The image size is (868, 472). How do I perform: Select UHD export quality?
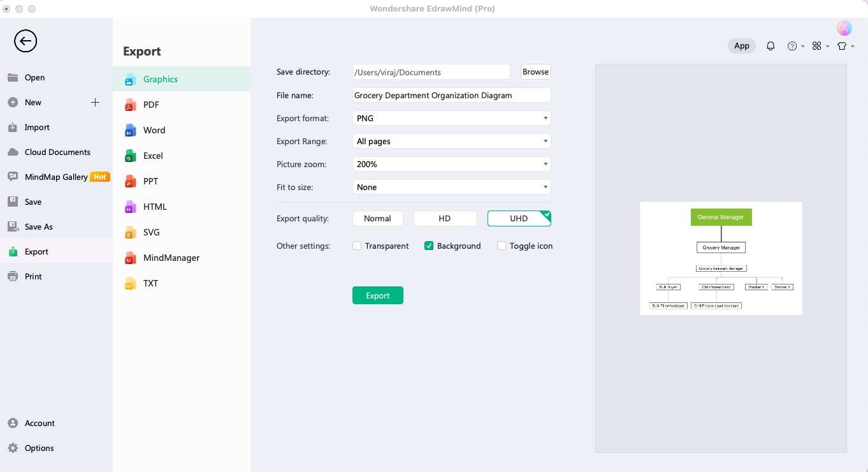[519, 218]
